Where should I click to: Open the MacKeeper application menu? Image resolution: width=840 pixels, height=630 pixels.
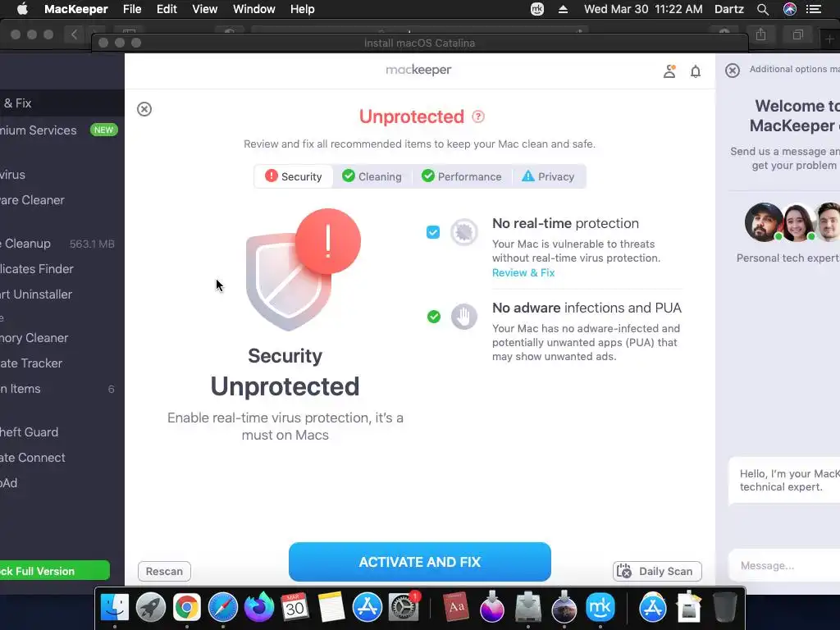point(76,9)
